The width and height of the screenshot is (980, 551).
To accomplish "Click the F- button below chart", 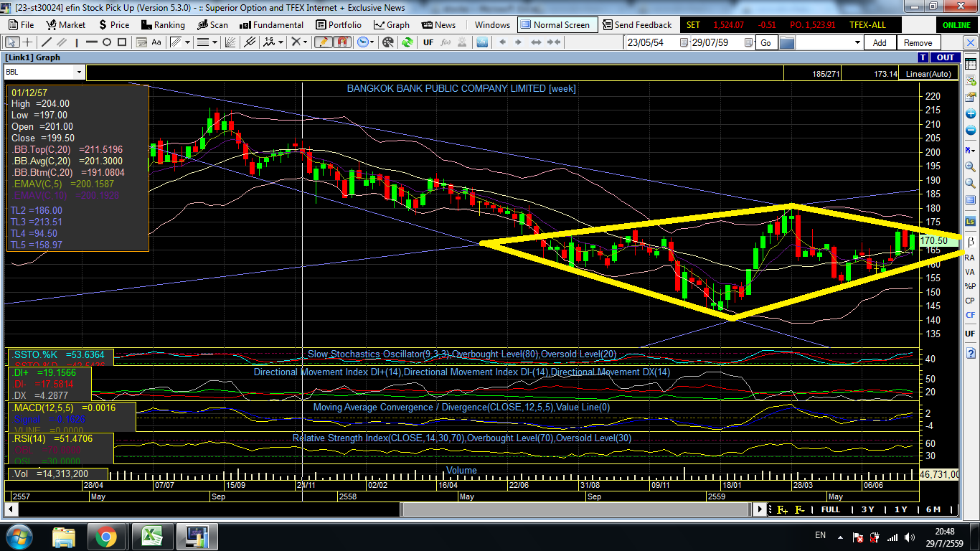I will (798, 509).
